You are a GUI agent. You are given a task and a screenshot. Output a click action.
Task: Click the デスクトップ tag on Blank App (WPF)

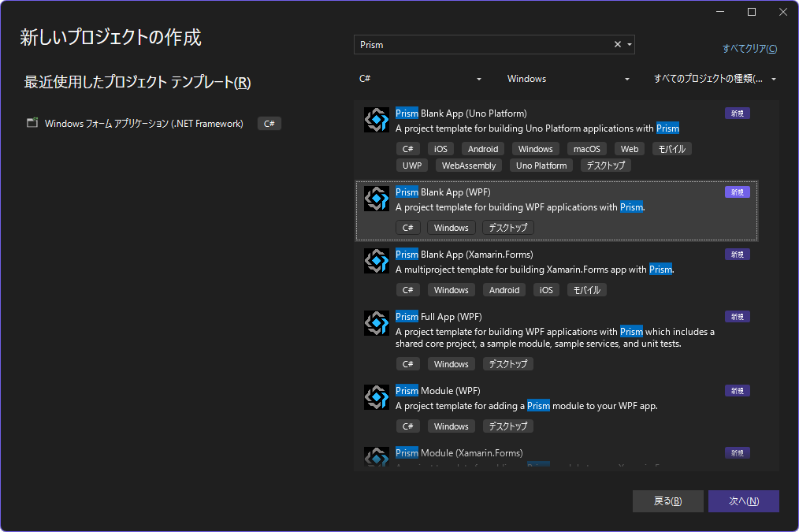coord(508,228)
